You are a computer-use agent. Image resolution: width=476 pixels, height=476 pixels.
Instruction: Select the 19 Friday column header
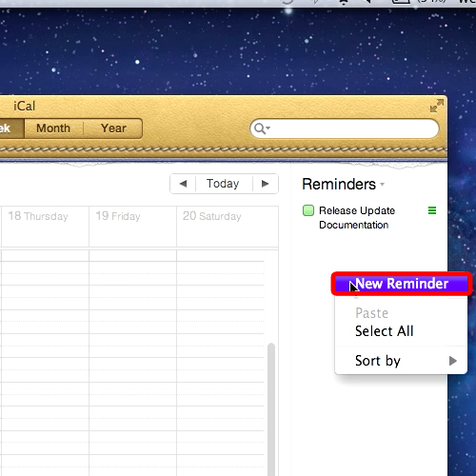tap(132, 226)
